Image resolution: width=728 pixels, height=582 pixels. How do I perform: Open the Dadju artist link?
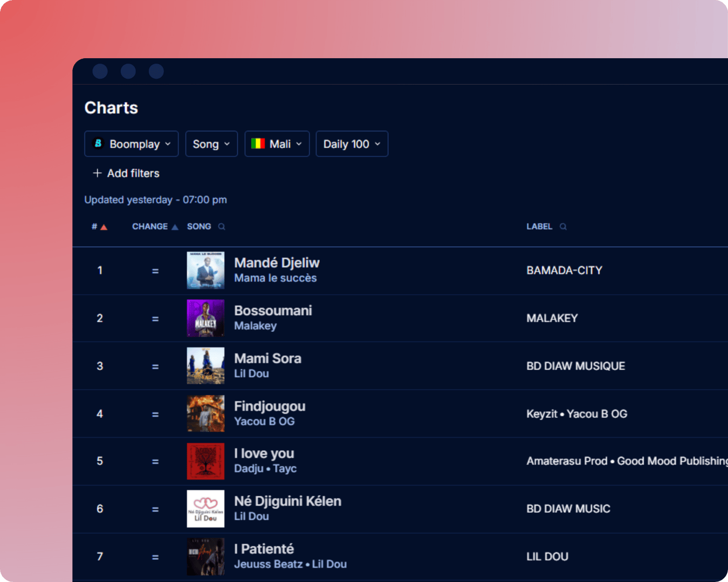(x=249, y=468)
